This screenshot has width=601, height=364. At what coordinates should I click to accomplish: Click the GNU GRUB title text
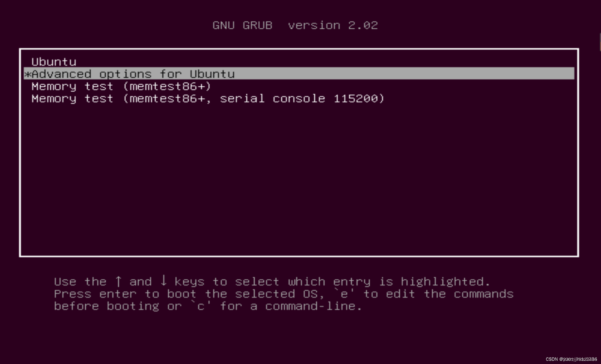point(243,25)
